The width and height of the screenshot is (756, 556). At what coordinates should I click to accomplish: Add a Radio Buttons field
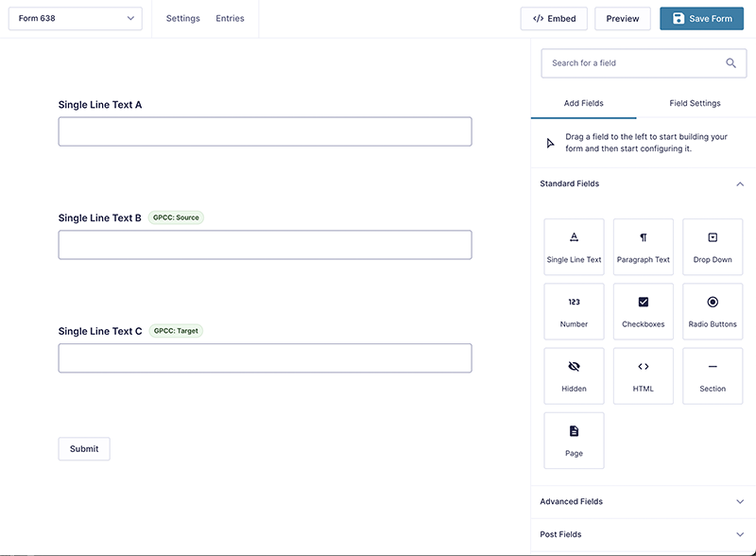point(713,312)
